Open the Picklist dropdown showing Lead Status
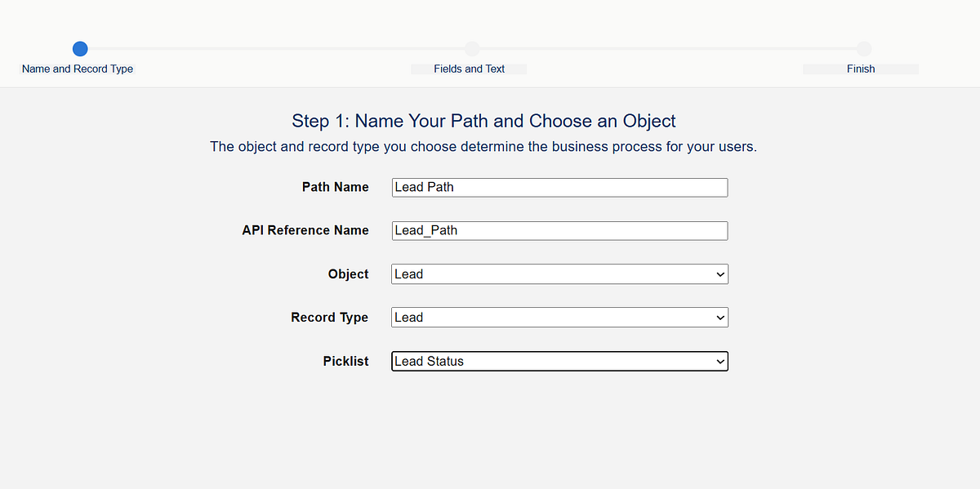The image size is (980, 489). pyautogui.click(x=559, y=361)
